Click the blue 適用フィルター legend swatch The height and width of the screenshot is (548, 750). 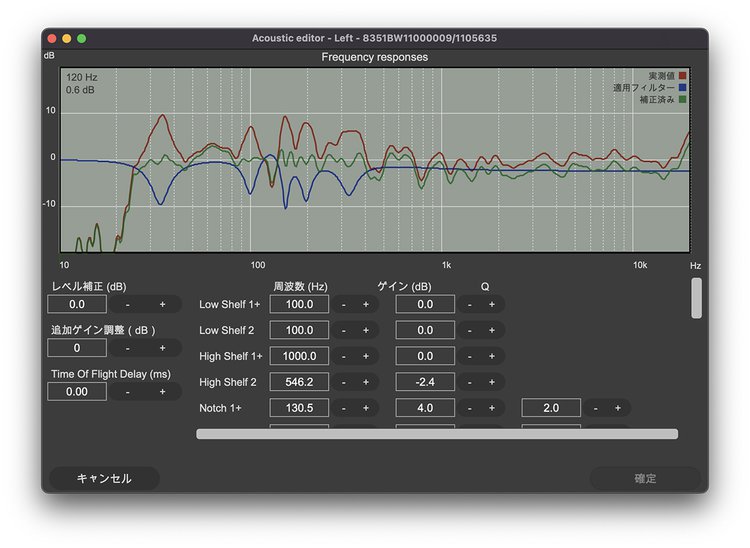click(683, 88)
